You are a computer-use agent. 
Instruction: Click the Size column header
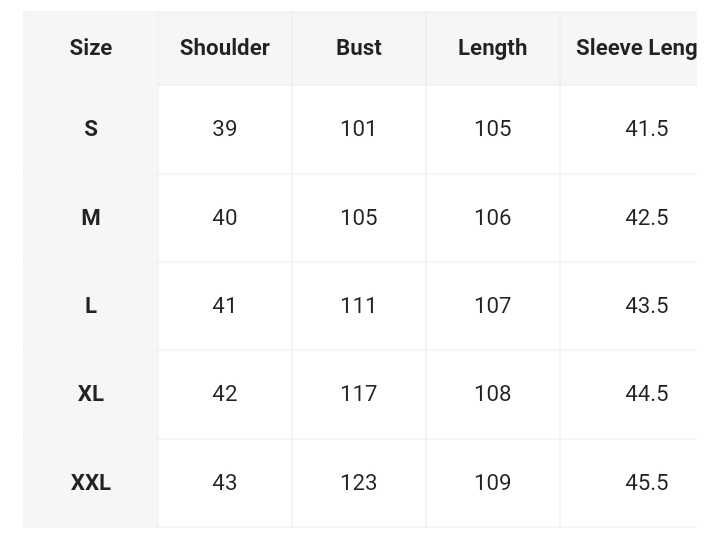(91, 47)
